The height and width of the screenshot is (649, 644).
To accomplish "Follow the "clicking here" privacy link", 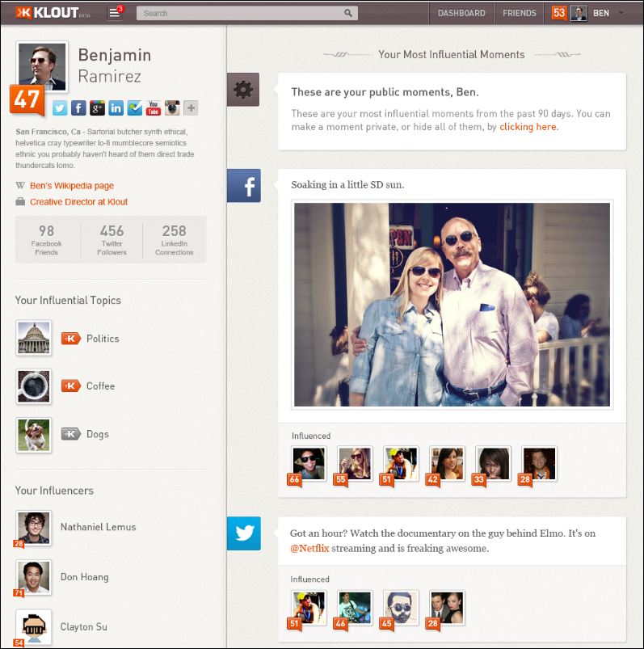I will (528, 127).
